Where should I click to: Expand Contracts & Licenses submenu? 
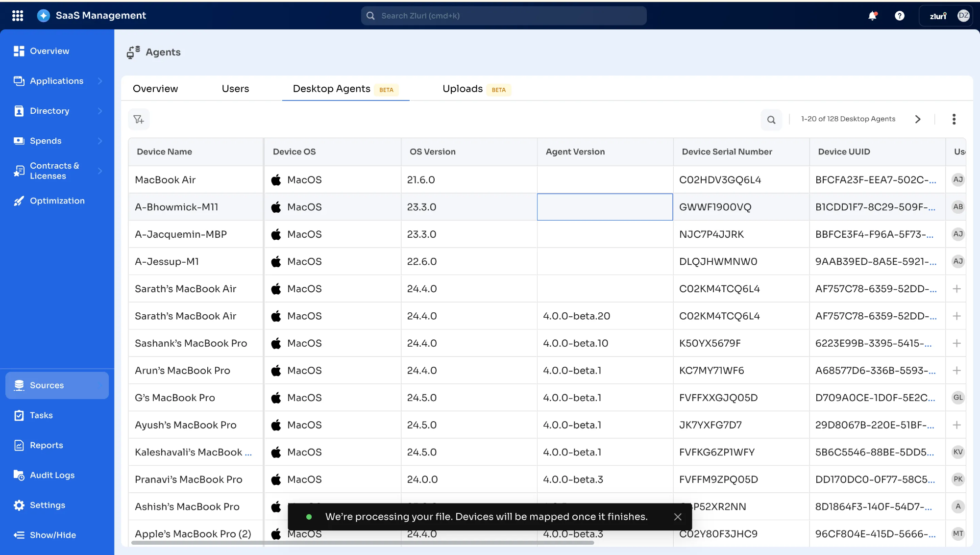(100, 171)
